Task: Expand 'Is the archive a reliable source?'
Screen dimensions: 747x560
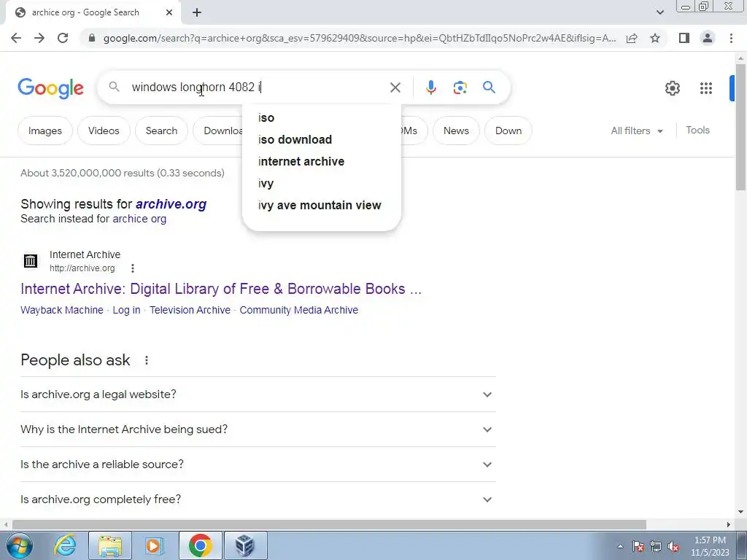Action: point(258,464)
